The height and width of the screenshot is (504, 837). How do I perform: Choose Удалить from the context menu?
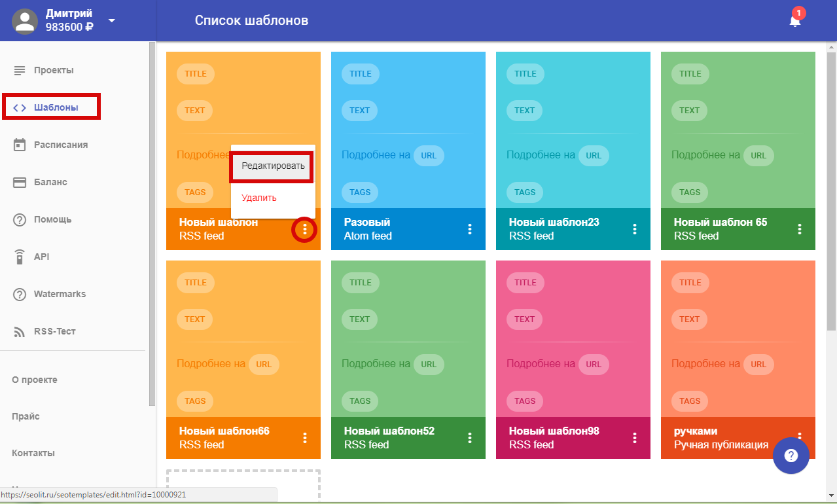click(259, 198)
